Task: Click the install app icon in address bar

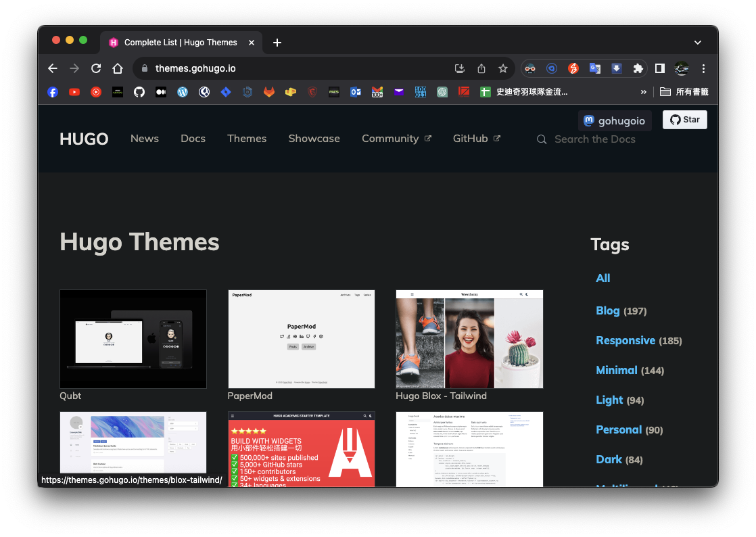Action: (459, 68)
